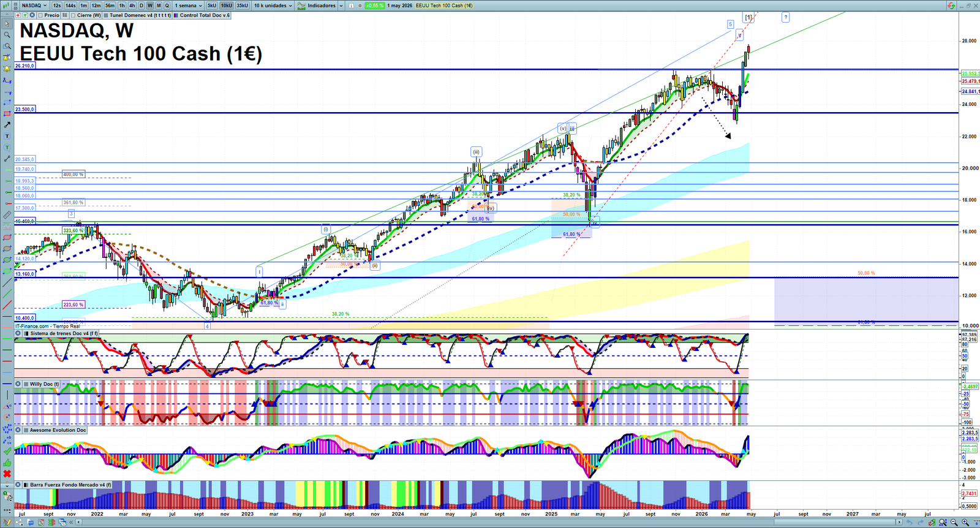Select the monthly M timeframe

(x=159, y=6)
